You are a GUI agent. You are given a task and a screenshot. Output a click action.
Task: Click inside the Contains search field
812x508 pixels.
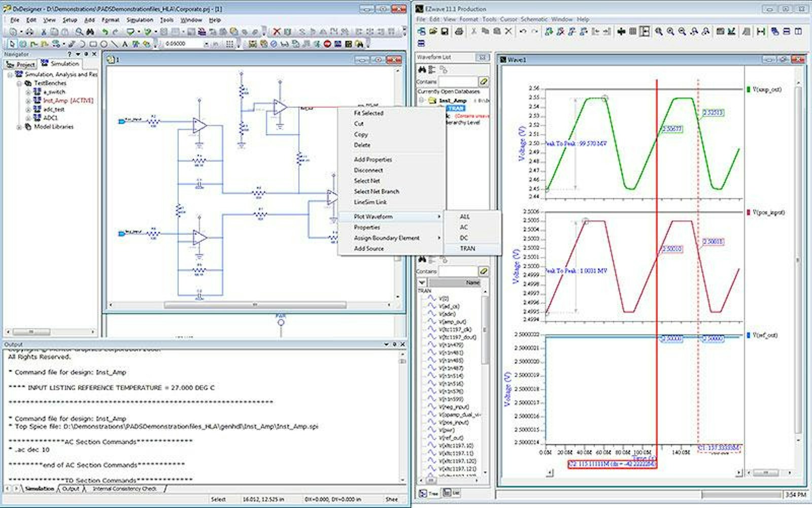point(457,81)
